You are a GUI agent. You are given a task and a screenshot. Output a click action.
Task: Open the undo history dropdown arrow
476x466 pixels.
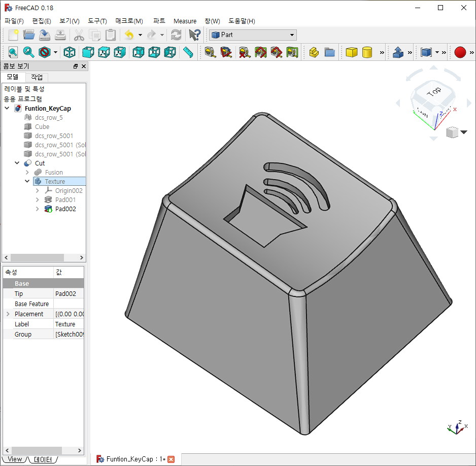click(140, 35)
